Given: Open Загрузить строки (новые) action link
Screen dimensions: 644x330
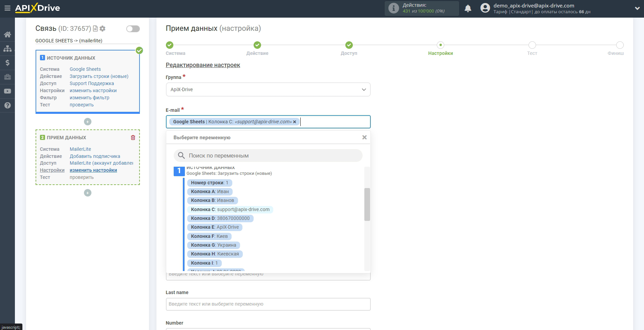Looking at the screenshot, I should point(99,76).
